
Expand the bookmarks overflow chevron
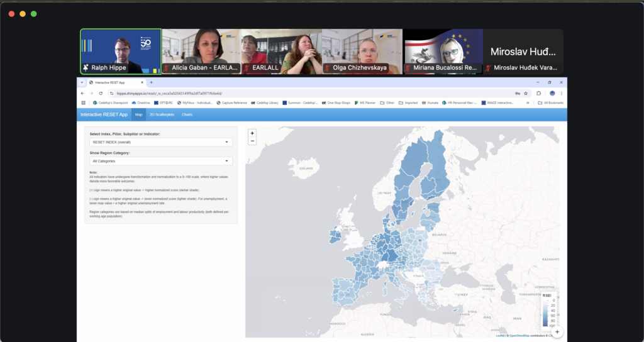(x=528, y=102)
